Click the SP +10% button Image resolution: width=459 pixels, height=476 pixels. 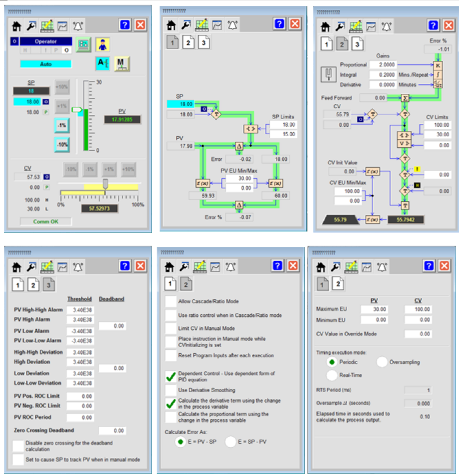pyautogui.click(x=62, y=87)
